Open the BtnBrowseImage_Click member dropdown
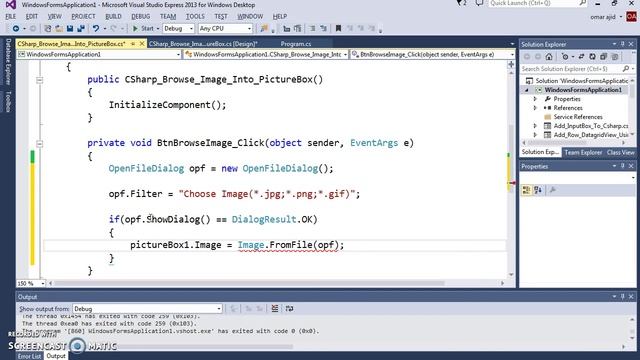 click(432, 54)
